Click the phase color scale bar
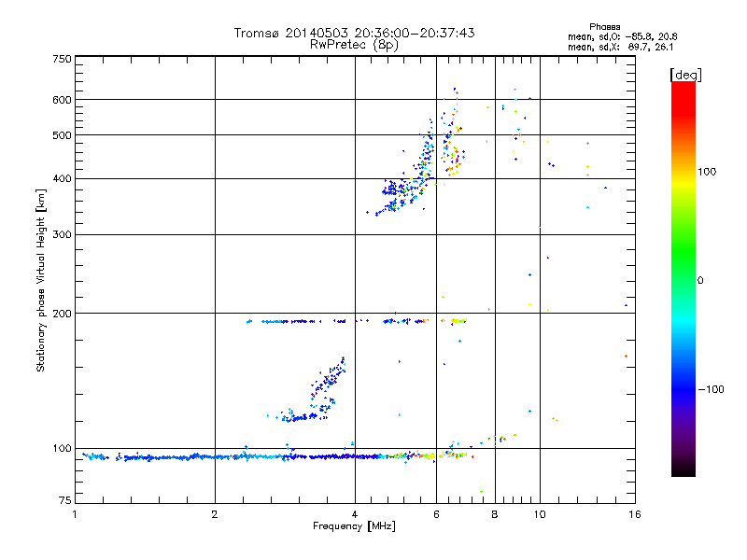Screen dimensions: 747x560 point(684,279)
